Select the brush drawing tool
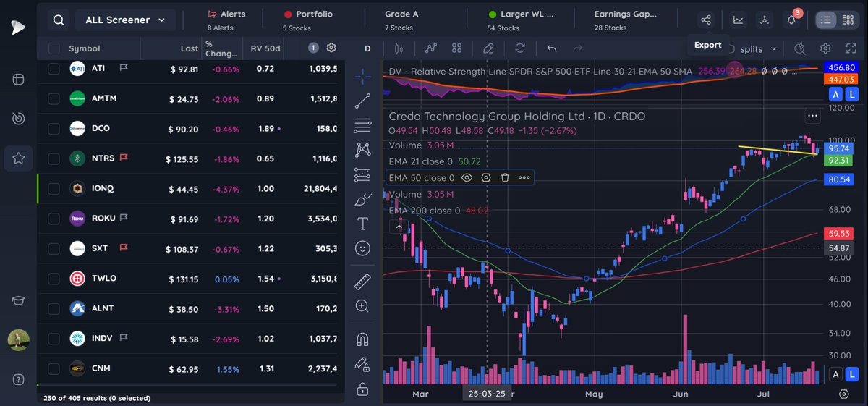Image resolution: width=868 pixels, height=406 pixels. pos(363,200)
